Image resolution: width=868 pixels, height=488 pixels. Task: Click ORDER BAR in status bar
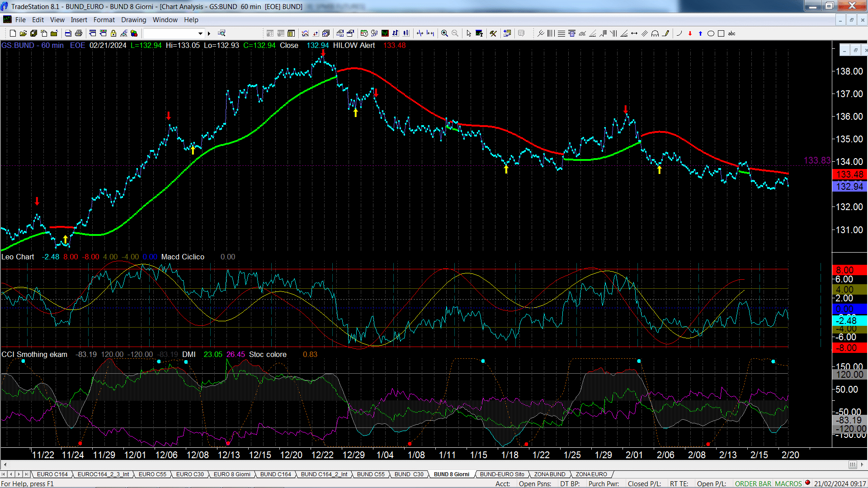click(x=753, y=483)
